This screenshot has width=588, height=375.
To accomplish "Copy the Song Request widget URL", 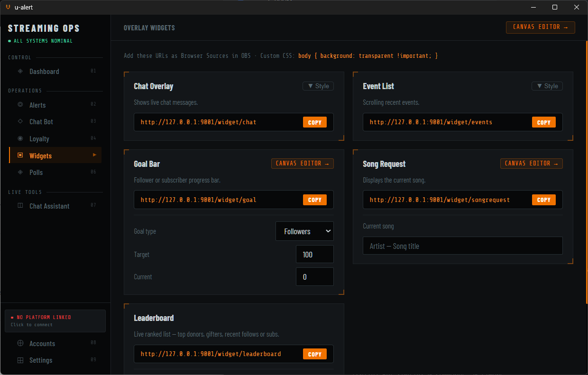I will [544, 200].
